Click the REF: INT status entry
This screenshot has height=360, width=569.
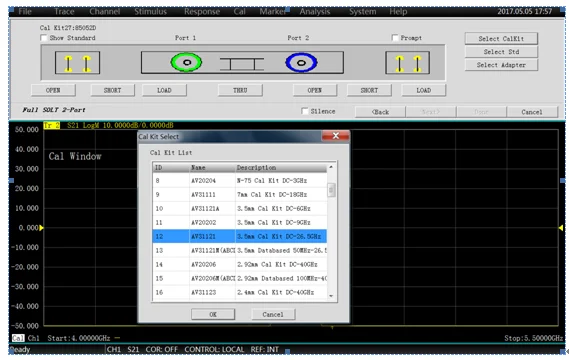point(265,349)
